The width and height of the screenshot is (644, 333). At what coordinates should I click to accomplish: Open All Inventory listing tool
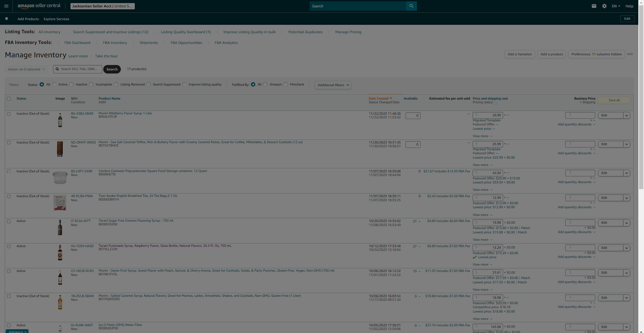(49, 32)
